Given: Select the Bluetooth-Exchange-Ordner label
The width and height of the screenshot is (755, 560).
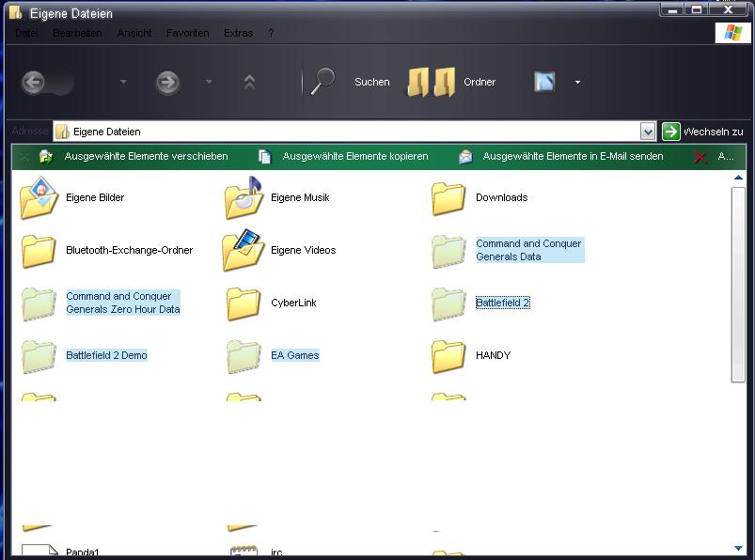Looking at the screenshot, I should click(130, 250).
